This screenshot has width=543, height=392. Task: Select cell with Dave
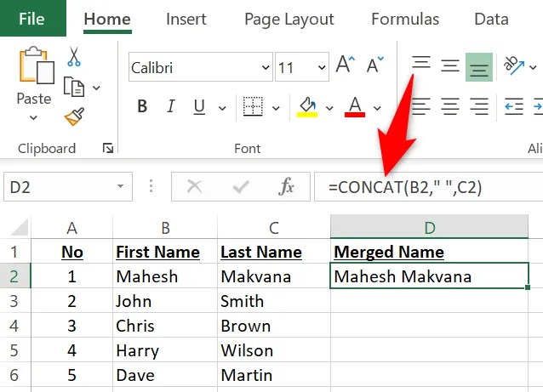[x=165, y=375]
